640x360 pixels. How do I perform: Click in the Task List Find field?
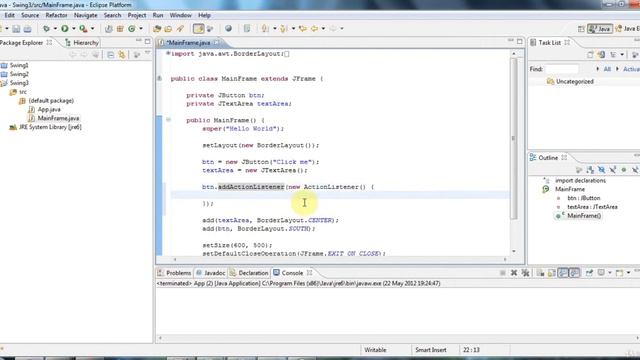tap(562, 69)
